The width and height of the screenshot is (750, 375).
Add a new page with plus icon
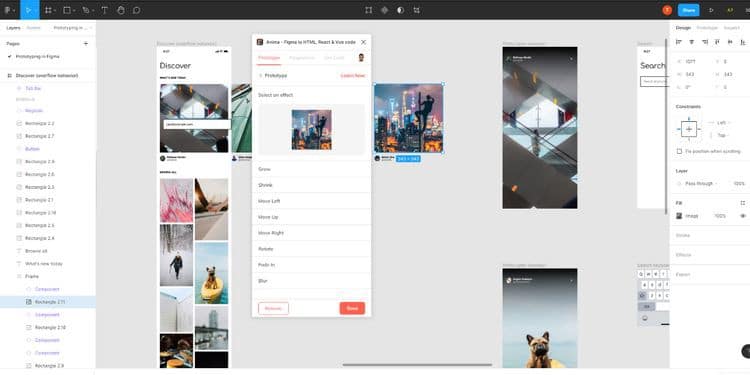(86, 44)
